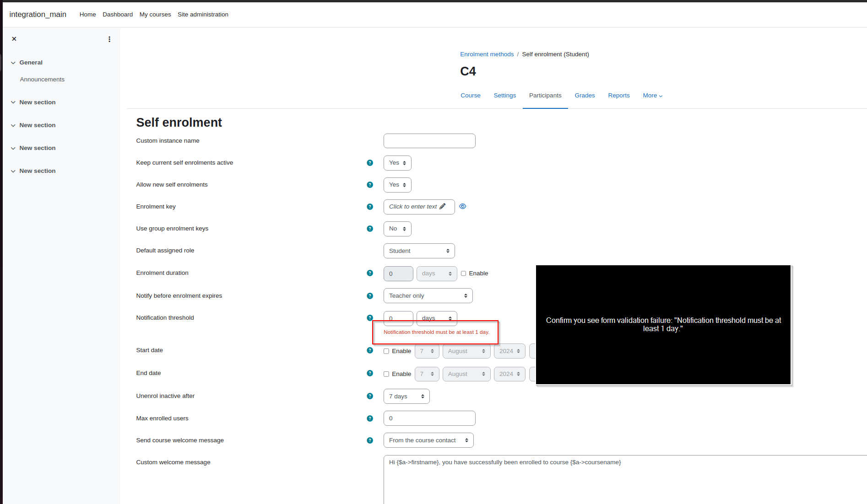867x504 pixels.
Task: Open Use group enrolment keys dropdown
Action: 397,229
